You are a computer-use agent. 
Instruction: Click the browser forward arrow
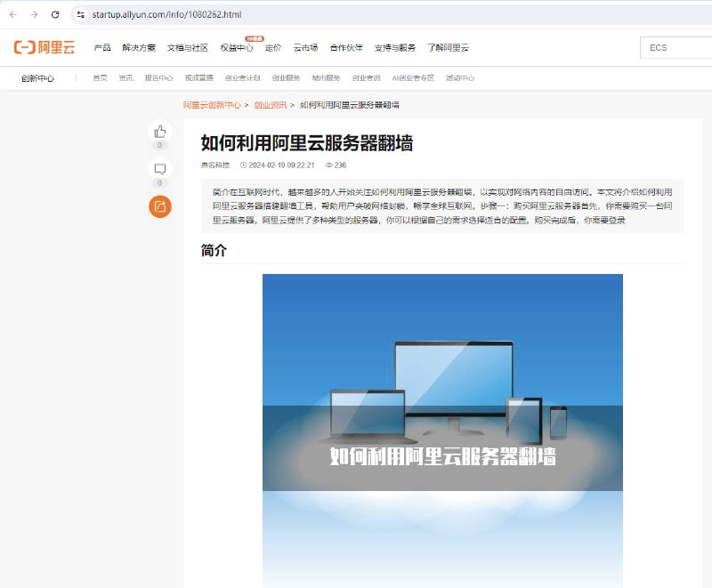[34, 14]
